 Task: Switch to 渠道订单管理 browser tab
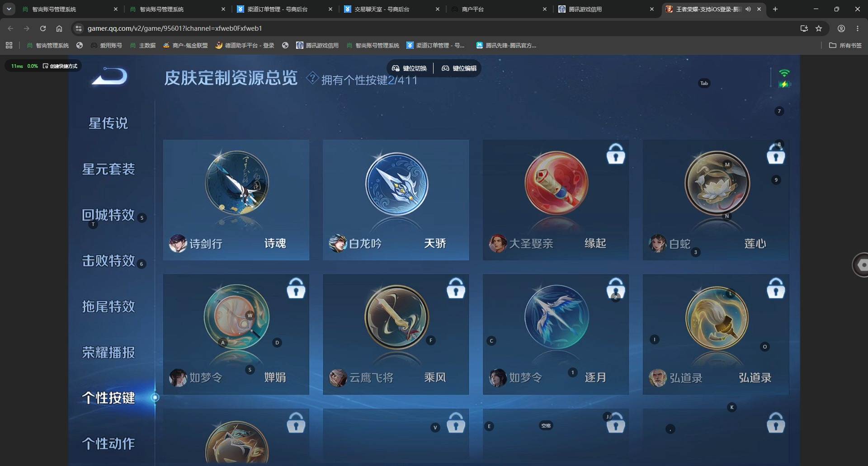(285, 9)
